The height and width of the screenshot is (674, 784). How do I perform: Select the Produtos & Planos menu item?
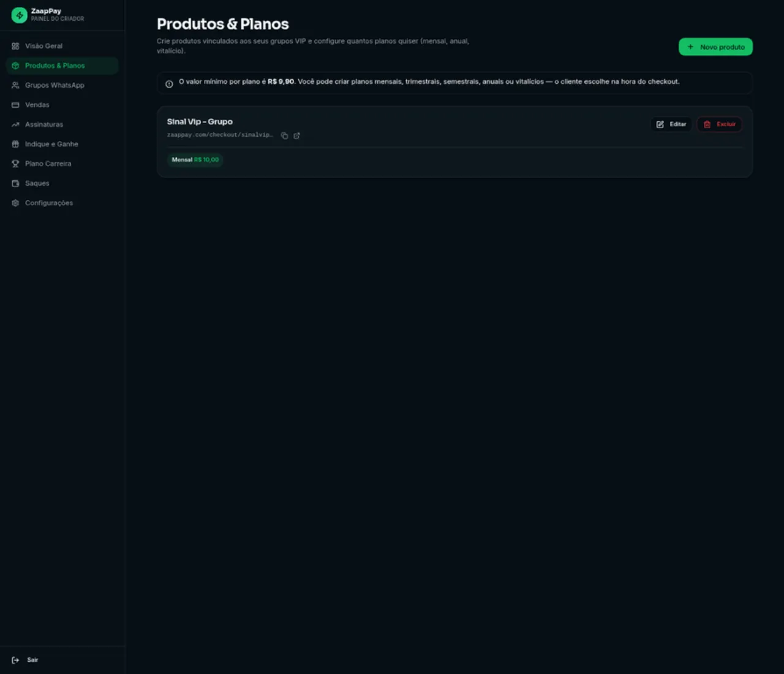[62, 66]
